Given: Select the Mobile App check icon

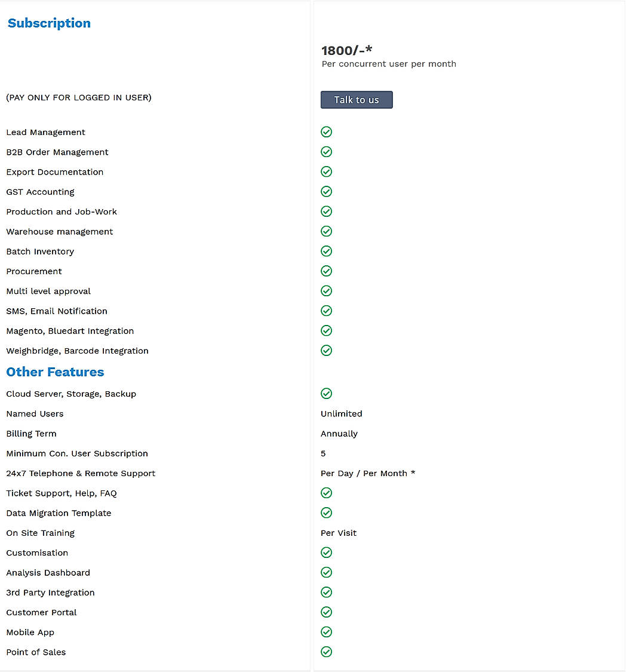Looking at the screenshot, I should tap(326, 632).
